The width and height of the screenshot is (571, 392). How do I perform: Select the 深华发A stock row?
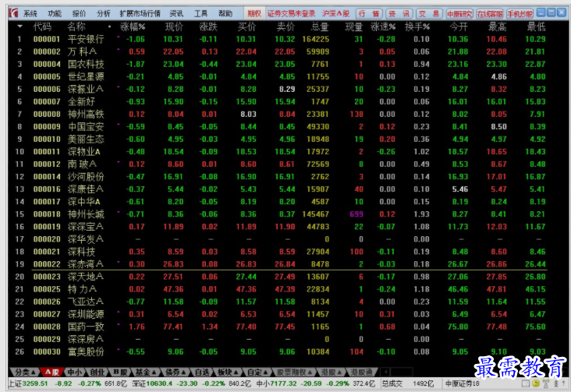coord(280,239)
